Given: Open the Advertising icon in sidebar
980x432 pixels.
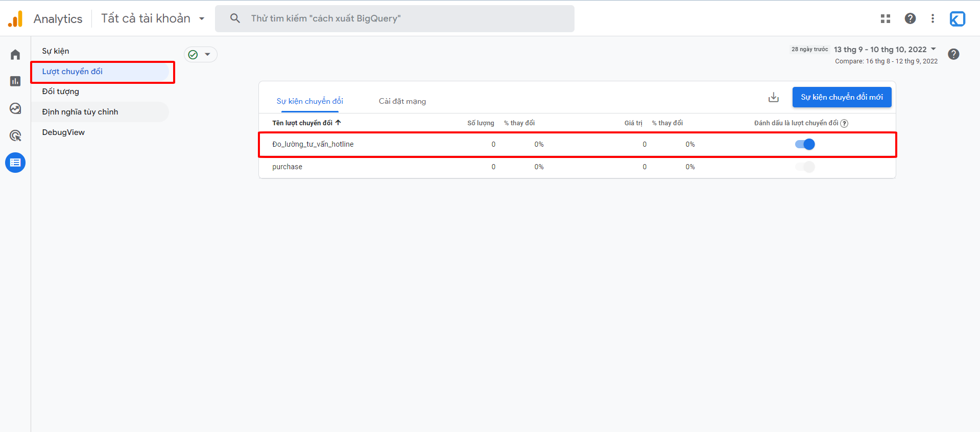Looking at the screenshot, I should click(15, 135).
